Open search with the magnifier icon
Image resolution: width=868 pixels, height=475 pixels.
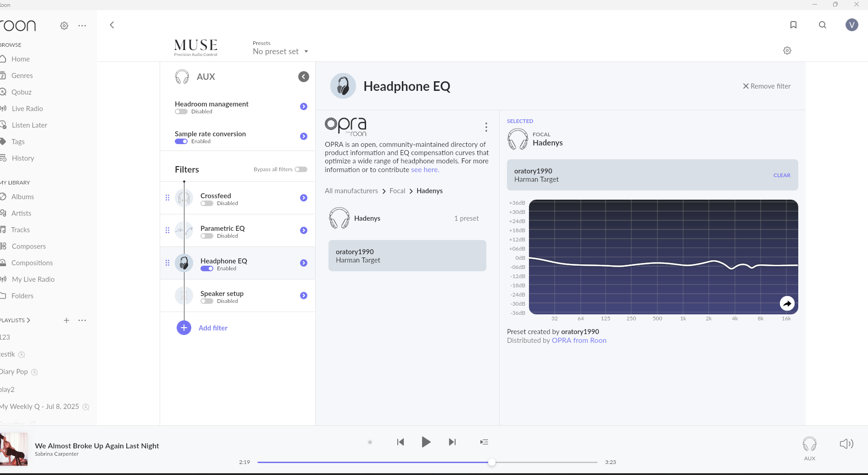(x=823, y=25)
